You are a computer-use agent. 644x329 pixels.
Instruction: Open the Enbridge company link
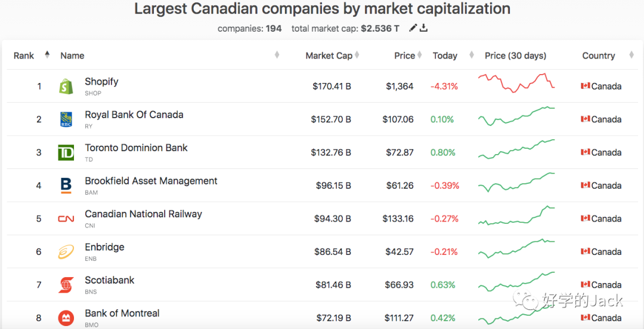point(104,247)
